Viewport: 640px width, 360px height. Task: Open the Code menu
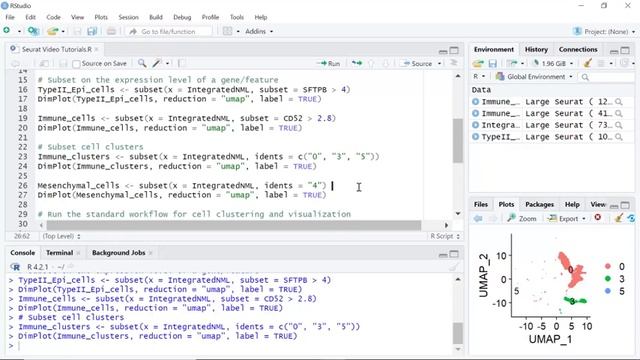[53, 17]
